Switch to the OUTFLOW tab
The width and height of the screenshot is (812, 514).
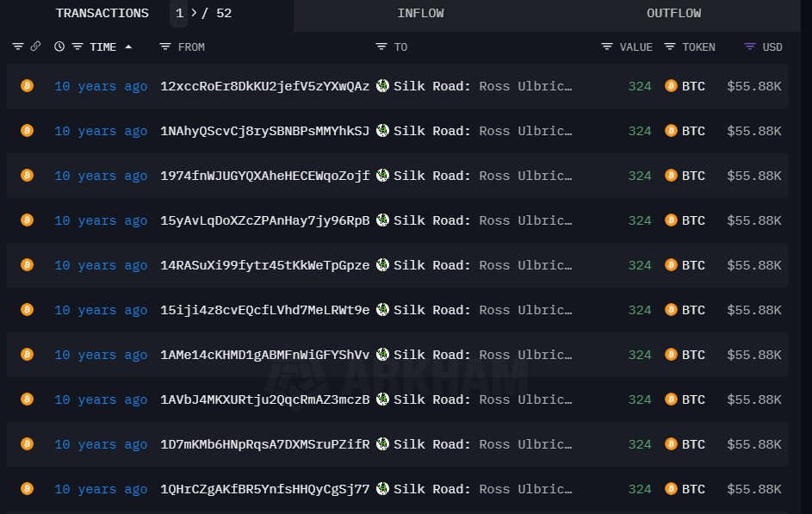pos(673,14)
